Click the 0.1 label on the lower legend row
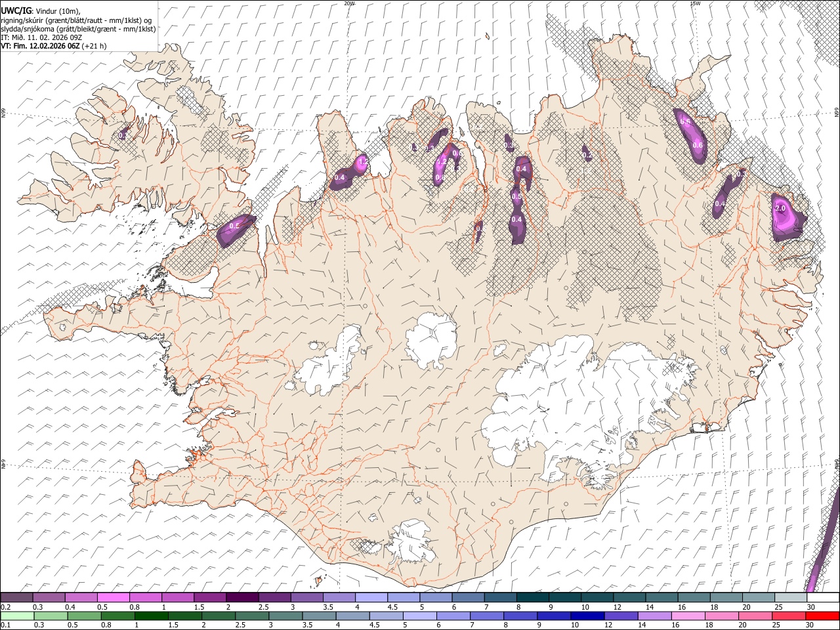 point(6,625)
